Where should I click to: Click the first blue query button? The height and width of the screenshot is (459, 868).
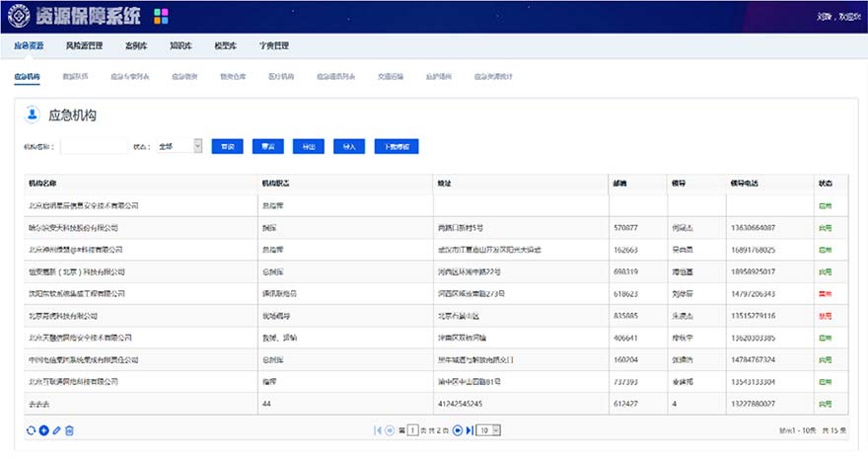click(x=228, y=146)
